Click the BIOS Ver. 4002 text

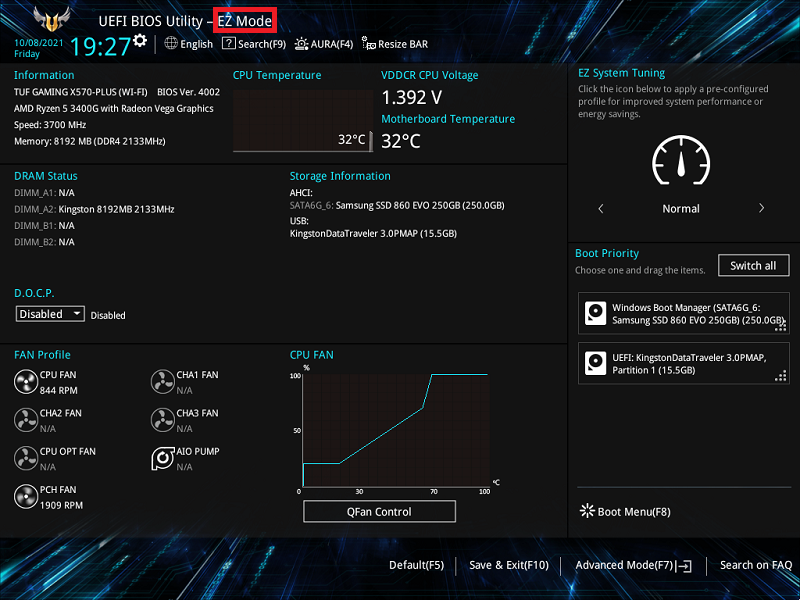188,92
